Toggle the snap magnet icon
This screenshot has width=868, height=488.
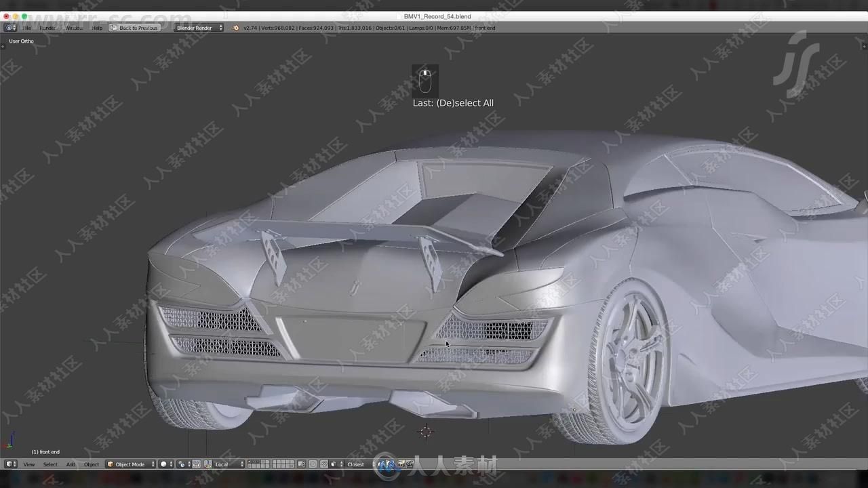click(x=324, y=464)
